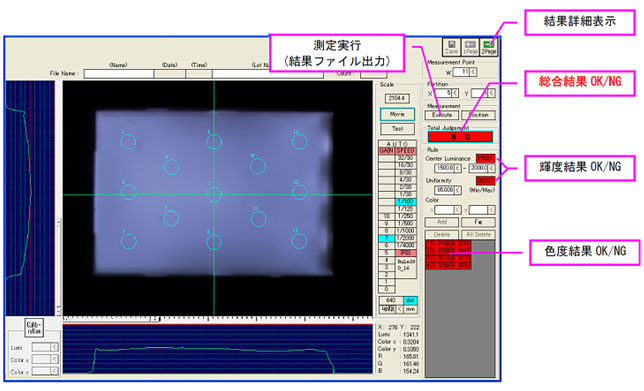Click the Uniformity threshold field 85.000
Viewport: 644px width, 391px height.
(x=444, y=190)
